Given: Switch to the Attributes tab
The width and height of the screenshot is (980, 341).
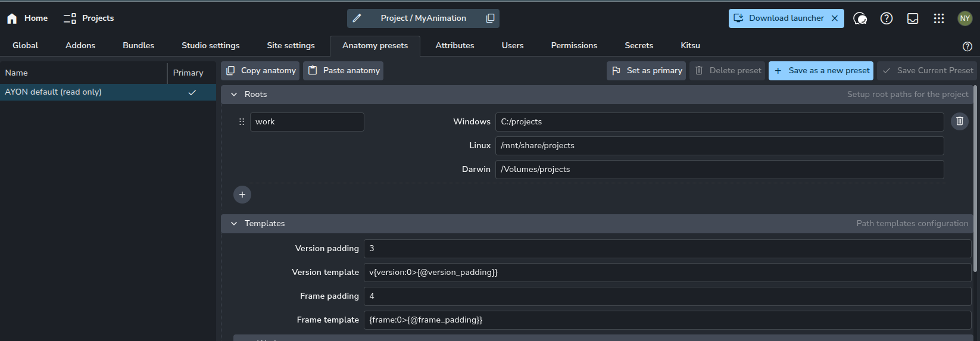Looking at the screenshot, I should tap(454, 45).
